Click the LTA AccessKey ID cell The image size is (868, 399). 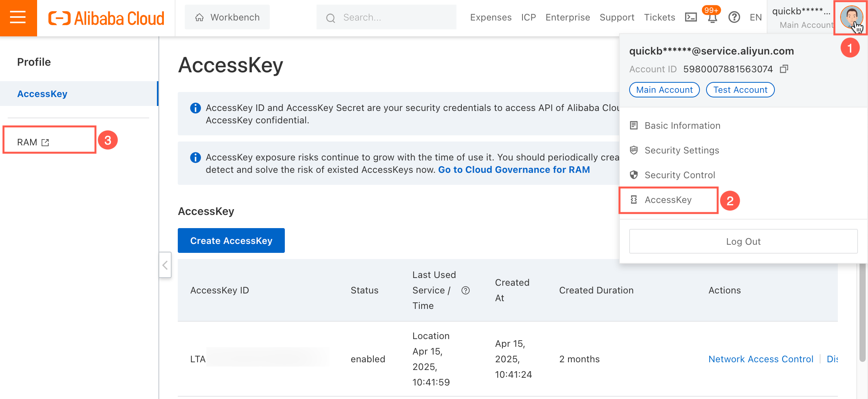click(x=260, y=359)
